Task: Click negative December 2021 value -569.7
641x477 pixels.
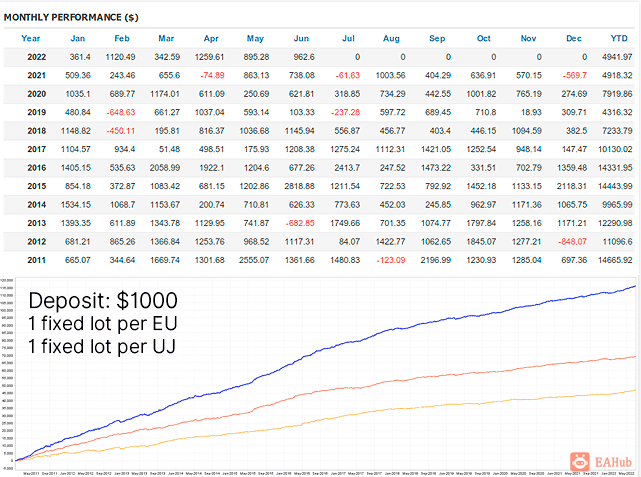Action: (x=574, y=76)
